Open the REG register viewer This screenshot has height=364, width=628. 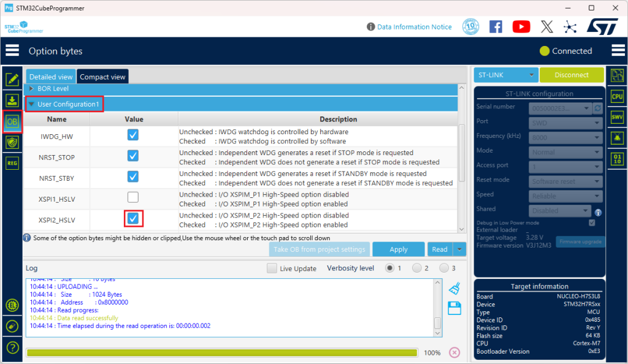(x=12, y=162)
